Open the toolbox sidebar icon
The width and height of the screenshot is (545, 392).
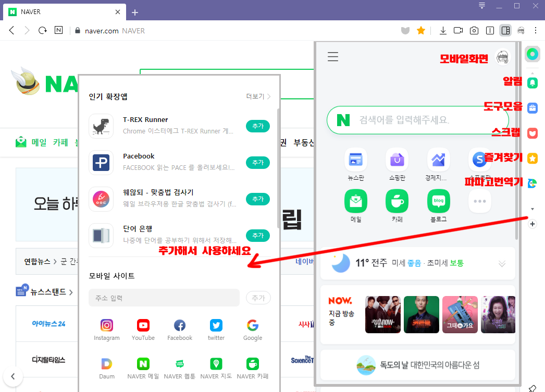pyautogui.click(x=532, y=108)
